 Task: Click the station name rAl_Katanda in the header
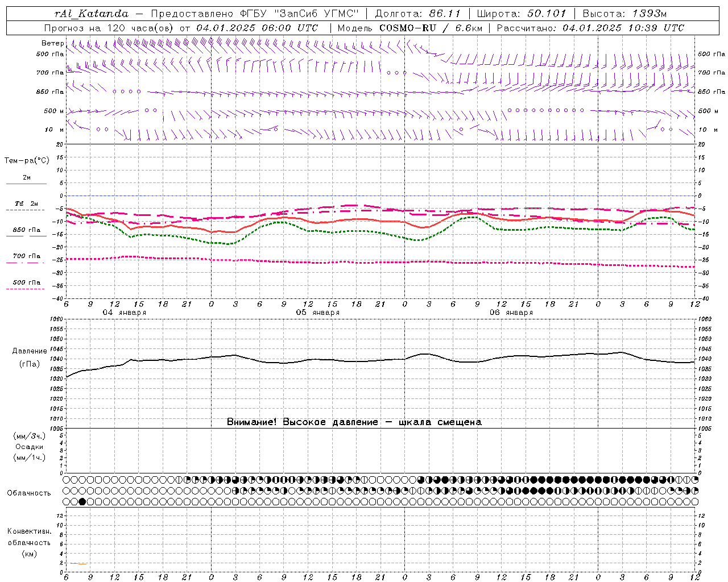tap(92, 14)
